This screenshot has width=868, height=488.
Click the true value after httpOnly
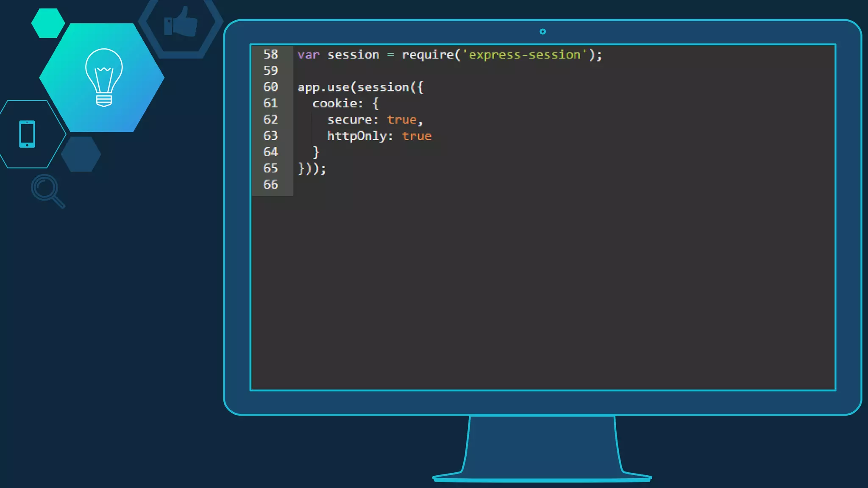coord(417,136)
